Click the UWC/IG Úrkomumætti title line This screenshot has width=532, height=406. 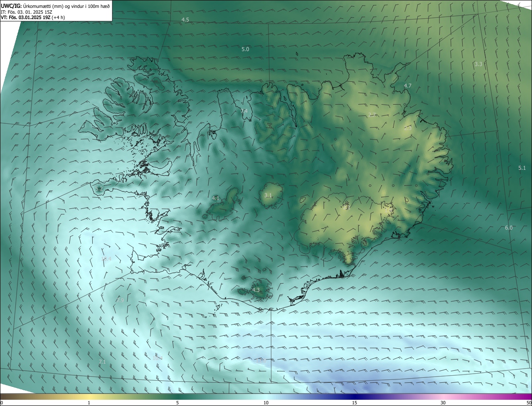click(55, 6)
